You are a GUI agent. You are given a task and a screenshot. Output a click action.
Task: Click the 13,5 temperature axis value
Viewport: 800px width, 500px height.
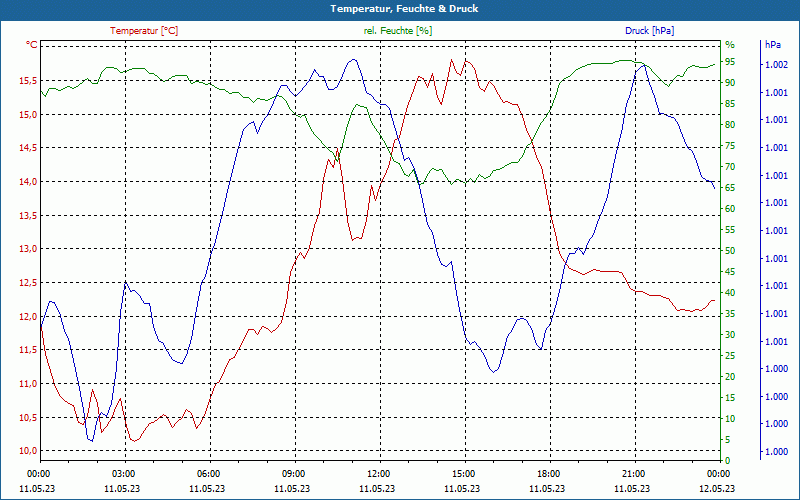(x=28, y=215)
